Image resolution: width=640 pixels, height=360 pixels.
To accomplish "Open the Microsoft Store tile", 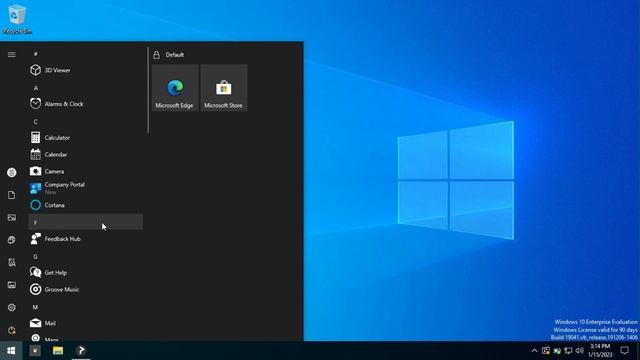I will pyautogui.click(x=224, y=87).
